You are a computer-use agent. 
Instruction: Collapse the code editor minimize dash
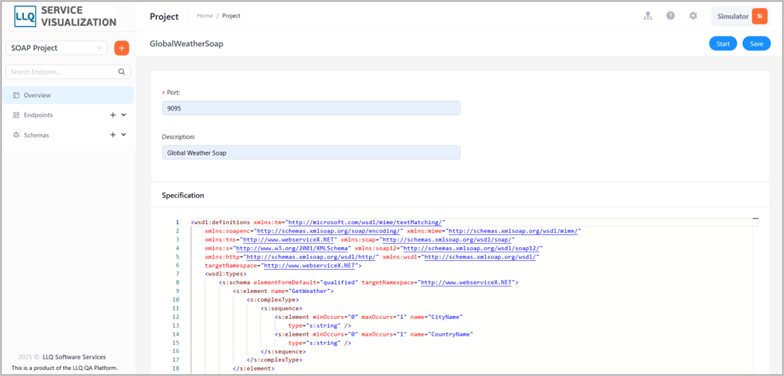click(756, 218)
